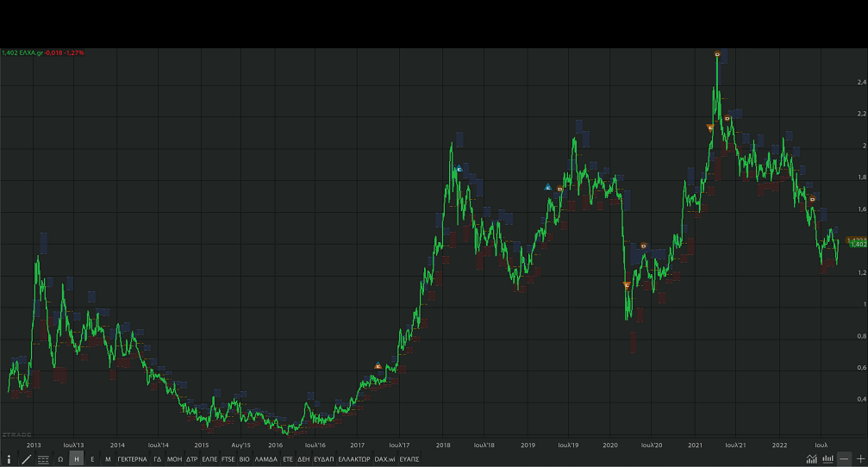Zoom in with the plus button
This screenshot has height=467, width=868.
(x=861, y=458)
